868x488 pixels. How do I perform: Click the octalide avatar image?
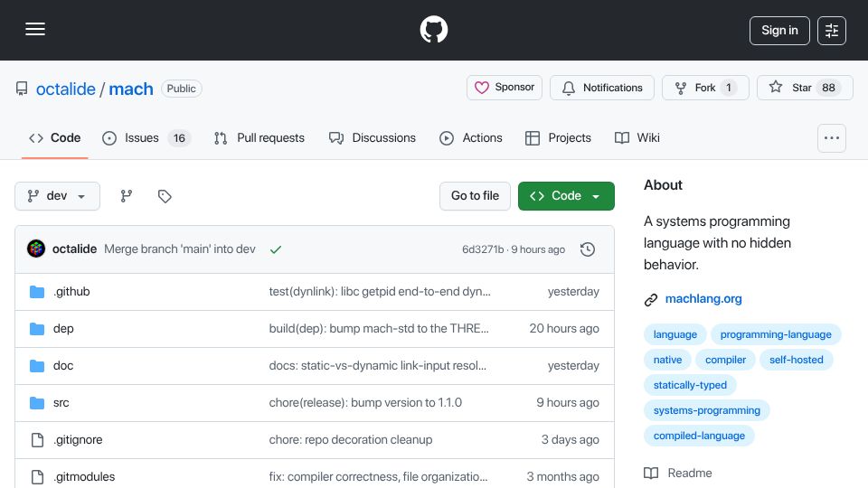(x=36, y=249)
